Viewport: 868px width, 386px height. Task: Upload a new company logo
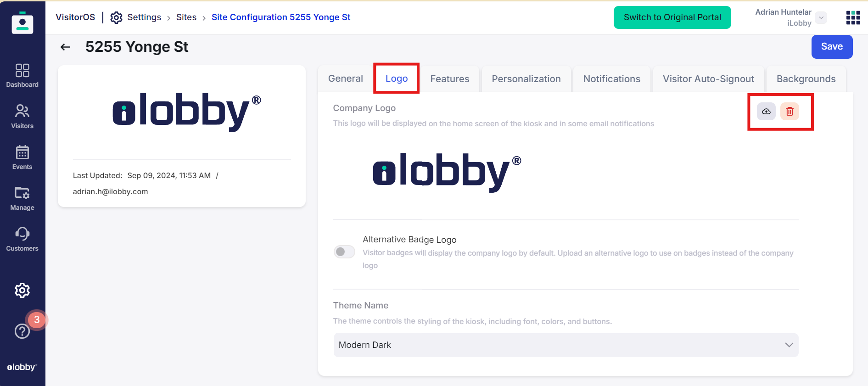click(766, 112)
